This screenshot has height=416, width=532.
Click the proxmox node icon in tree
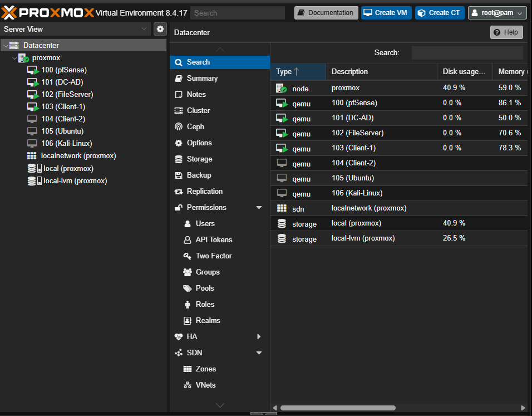23,58
